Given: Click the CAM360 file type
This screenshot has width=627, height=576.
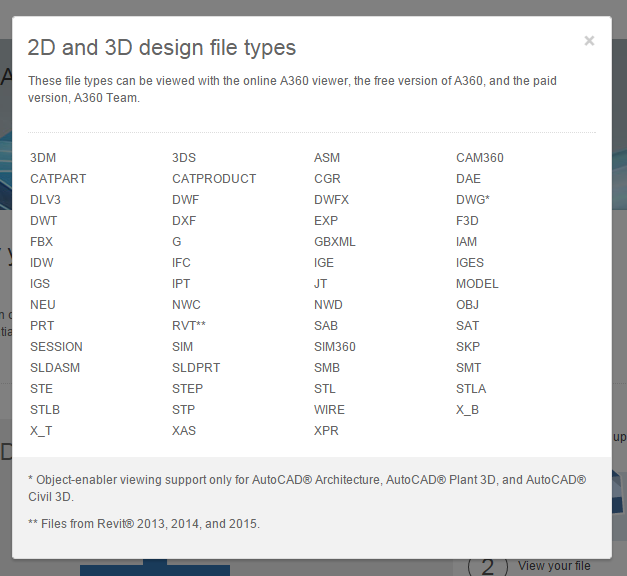Looking at the screenshot, I should [480, 158].
